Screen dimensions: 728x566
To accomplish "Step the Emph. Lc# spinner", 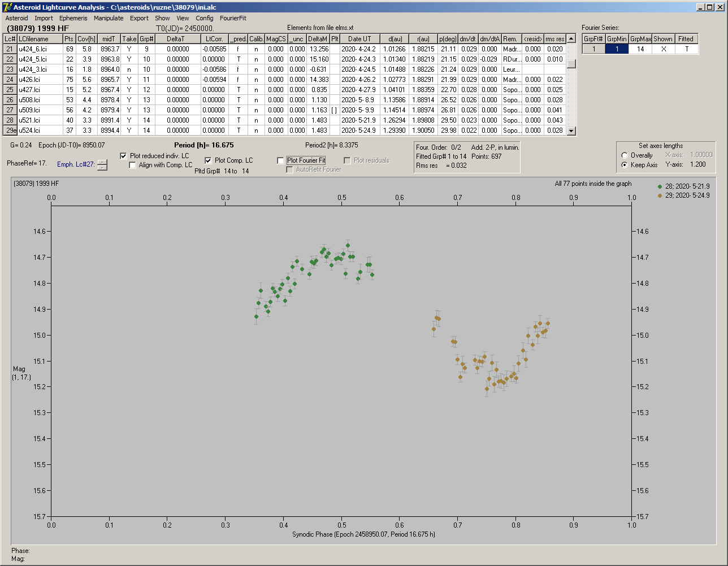I will (x=102, y=164).
